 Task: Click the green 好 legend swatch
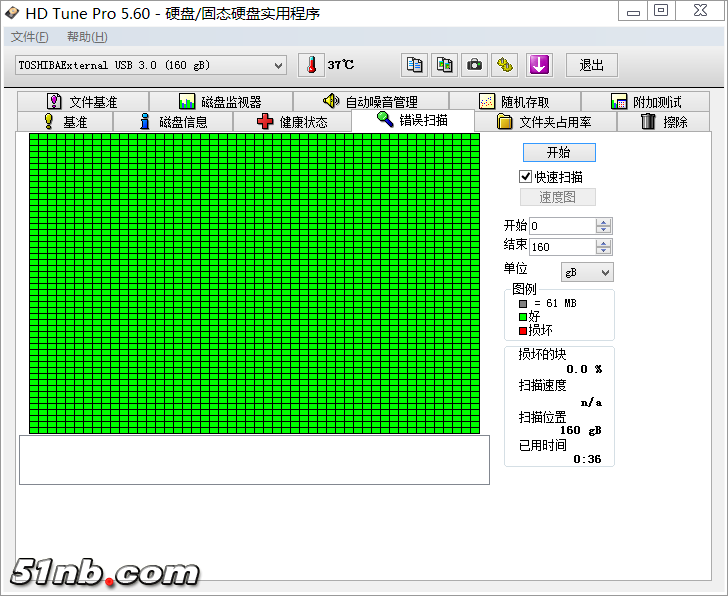[523, 317]
